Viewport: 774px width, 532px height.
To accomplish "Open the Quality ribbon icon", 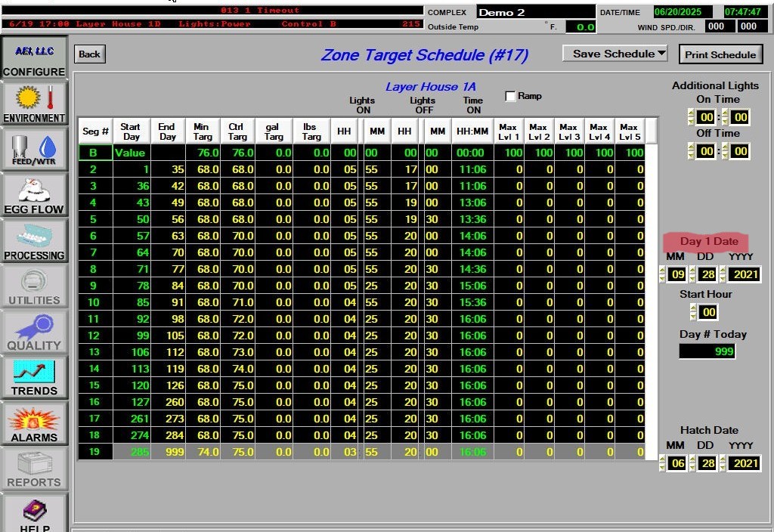I will 34,332.
